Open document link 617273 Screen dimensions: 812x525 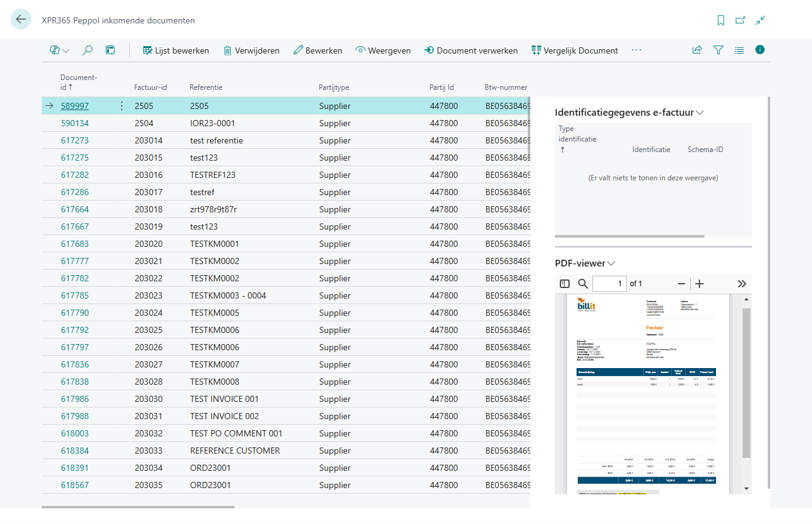(74, 140)
